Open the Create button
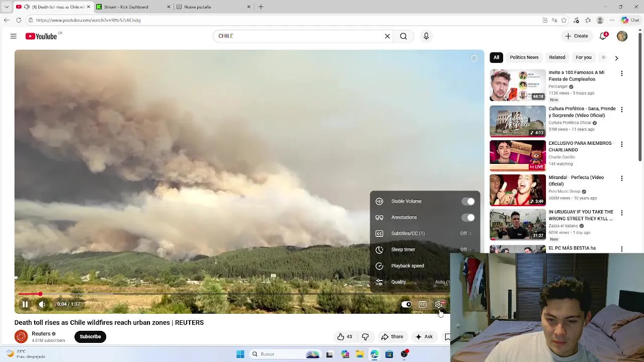 pyautogui.click(x=576, y=36)
